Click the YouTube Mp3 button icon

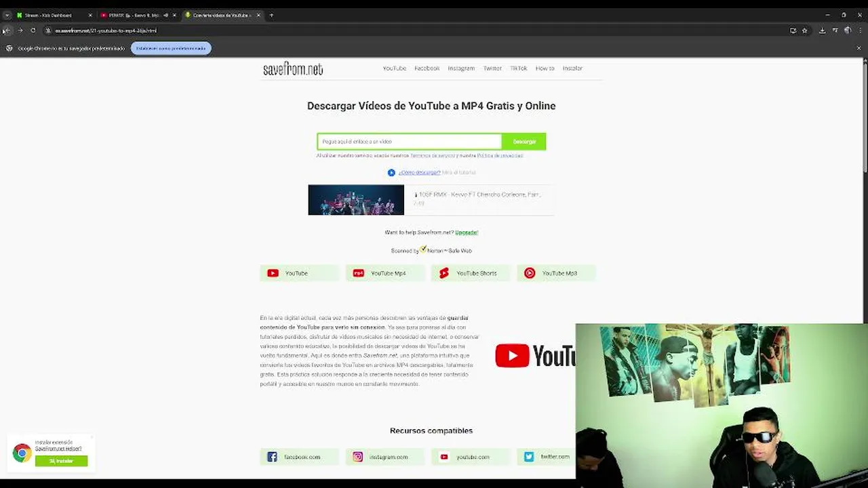[x=530, y=273]
